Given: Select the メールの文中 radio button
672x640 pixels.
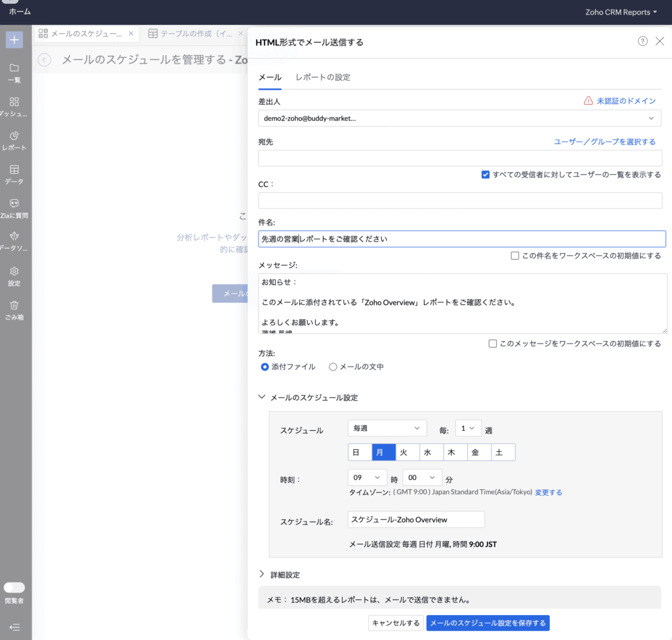Looking at the screenshot, I should click(333, 367).
